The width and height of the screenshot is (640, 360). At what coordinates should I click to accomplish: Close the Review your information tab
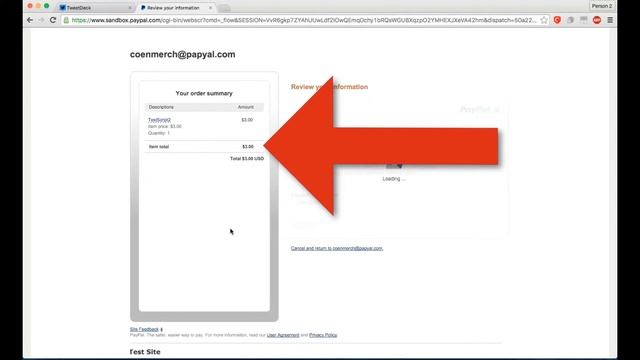(x=211, y=8)
